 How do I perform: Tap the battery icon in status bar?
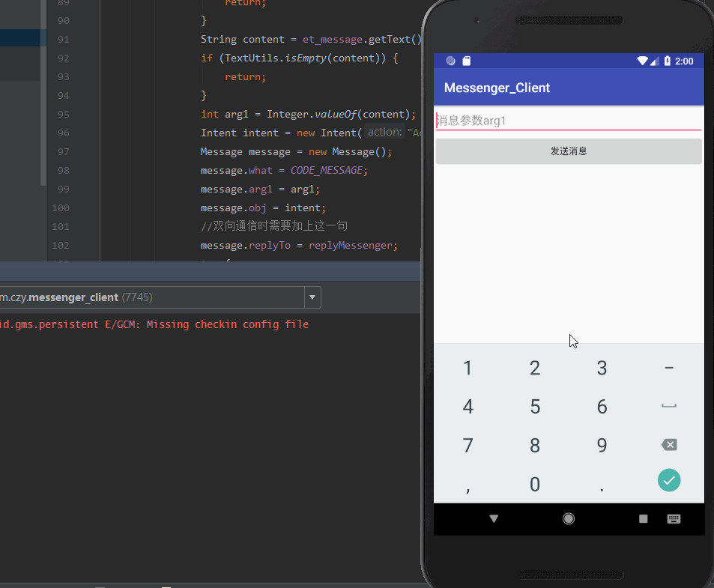tap(667, 61)
